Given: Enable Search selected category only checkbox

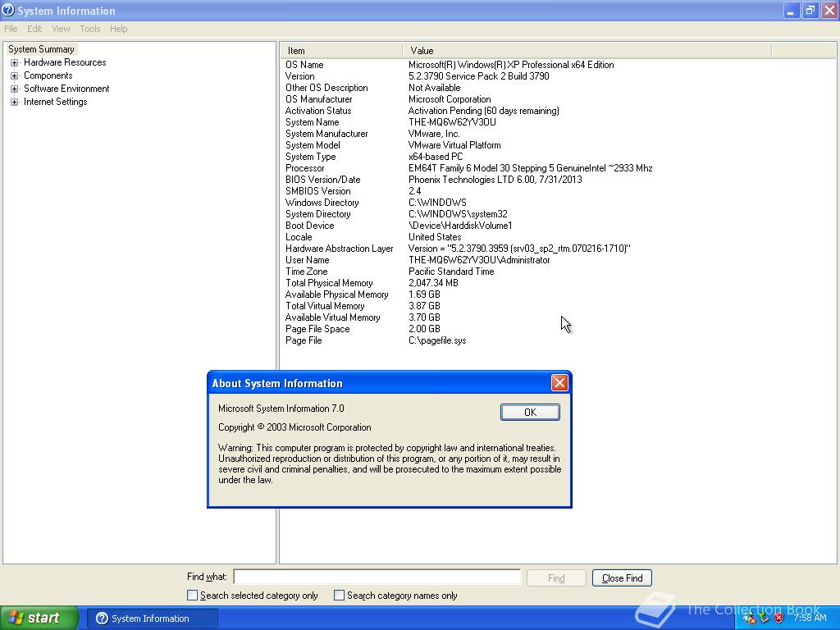Looking at the screenshot, I should (192, 596).
